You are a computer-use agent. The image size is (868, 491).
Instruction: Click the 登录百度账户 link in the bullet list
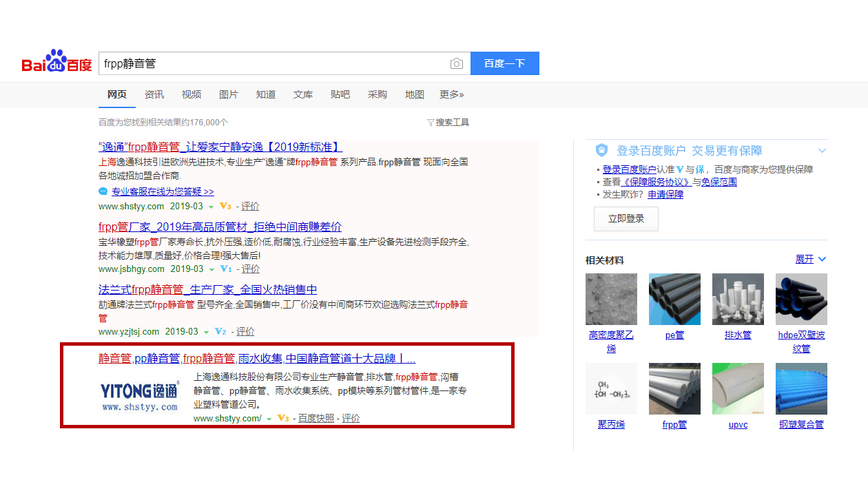[630, 169]
